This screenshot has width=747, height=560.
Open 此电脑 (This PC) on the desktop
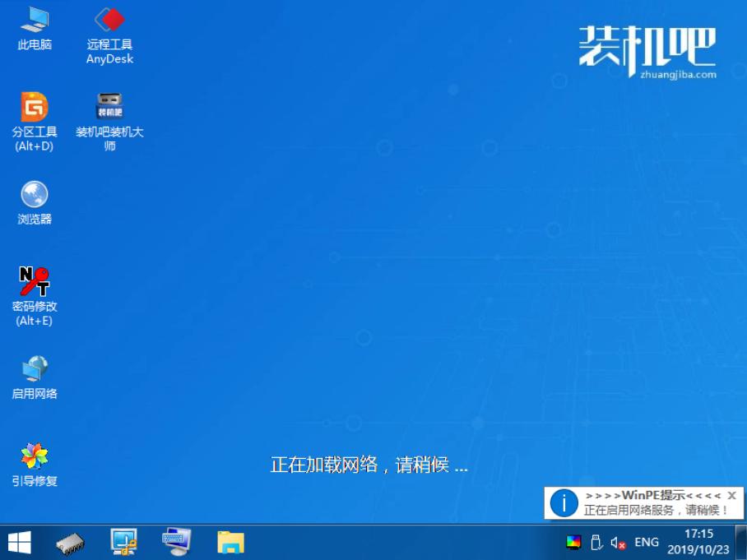(x=34, y=25)
